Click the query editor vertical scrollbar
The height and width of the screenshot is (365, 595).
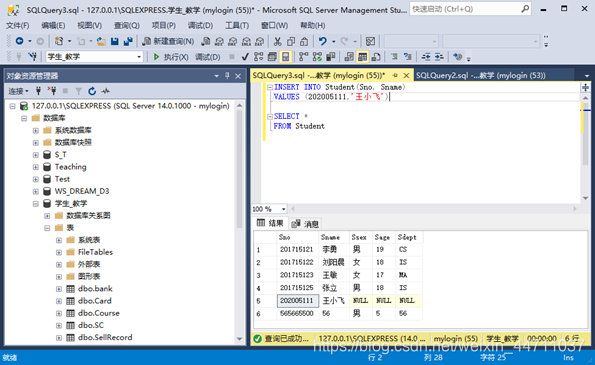click(x=586, y=147)
